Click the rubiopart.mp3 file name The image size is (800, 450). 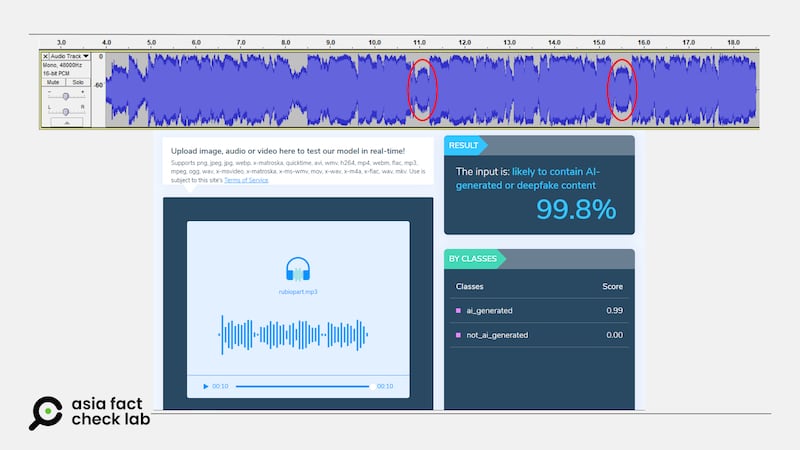297,293
